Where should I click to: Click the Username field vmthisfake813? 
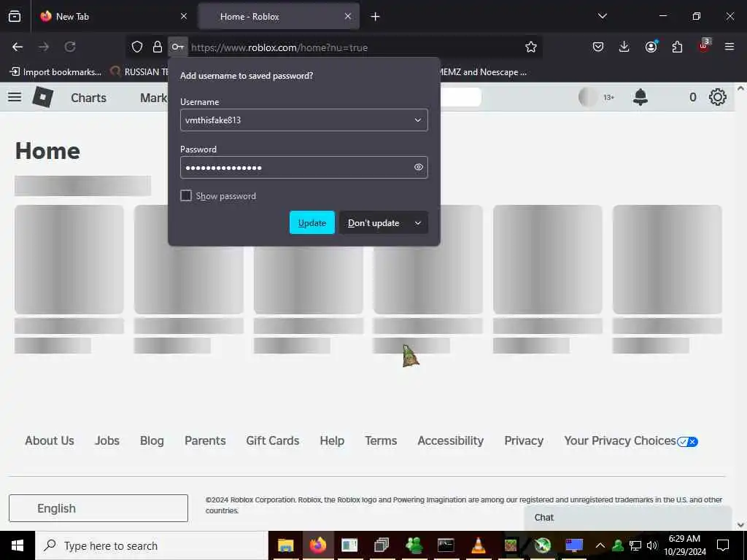[x=304, y=120]
